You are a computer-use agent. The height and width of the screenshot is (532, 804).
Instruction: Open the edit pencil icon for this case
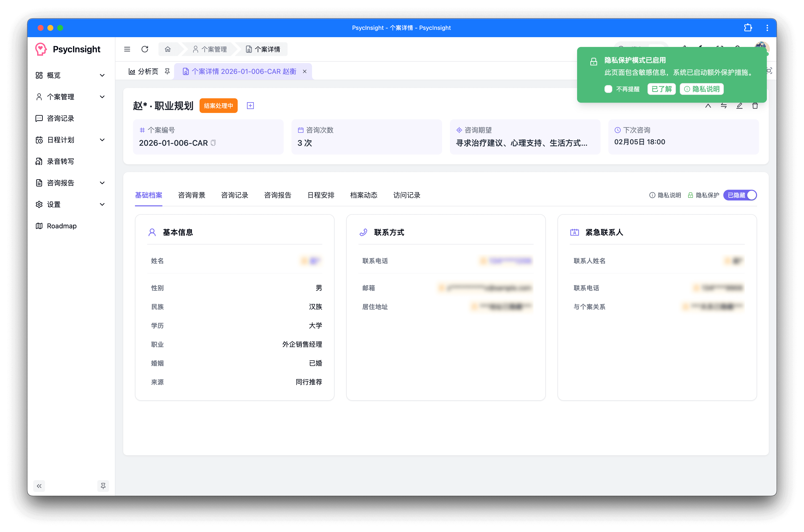739,106
